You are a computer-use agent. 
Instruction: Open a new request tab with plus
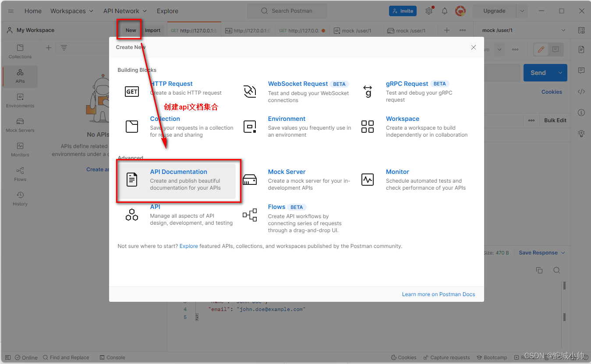pyautogui.click(x=447, y=30)
